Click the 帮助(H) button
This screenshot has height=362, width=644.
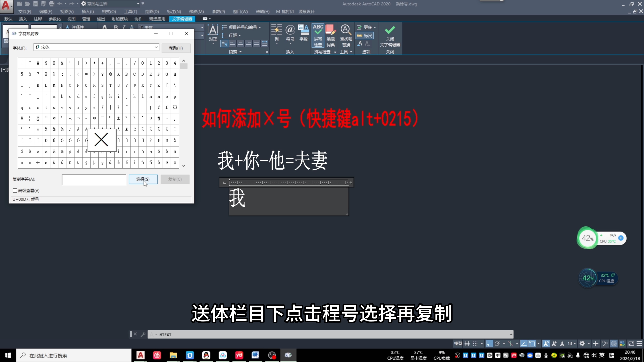click(x=176, y=48)
